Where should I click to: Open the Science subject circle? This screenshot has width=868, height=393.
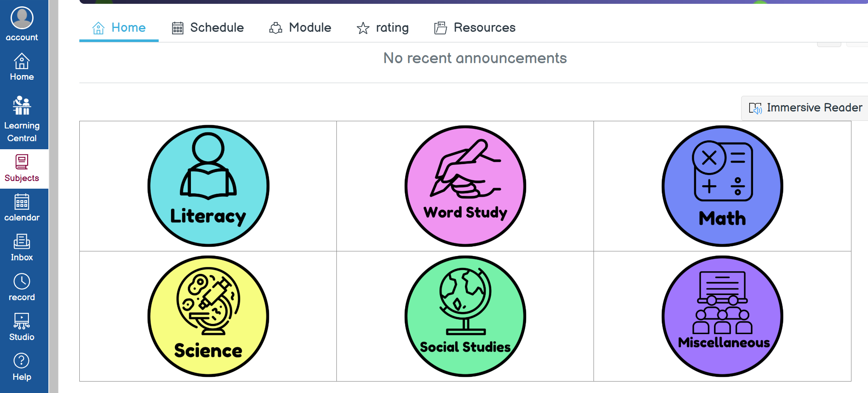tap(208, 316)
